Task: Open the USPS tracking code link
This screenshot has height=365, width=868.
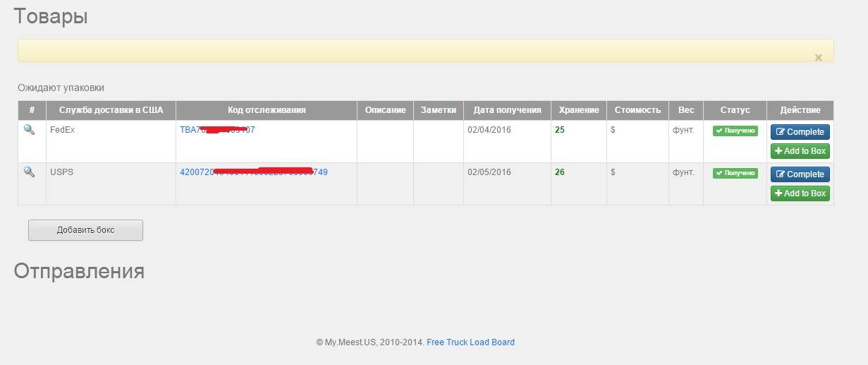Action: [x=254, y=172]
